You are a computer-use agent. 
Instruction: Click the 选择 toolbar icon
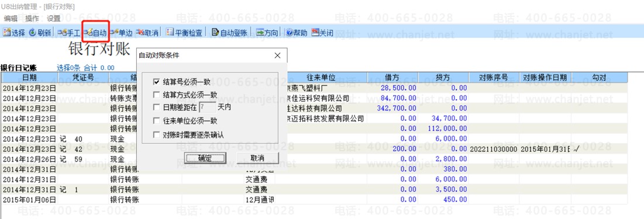(x=14, y=33)
